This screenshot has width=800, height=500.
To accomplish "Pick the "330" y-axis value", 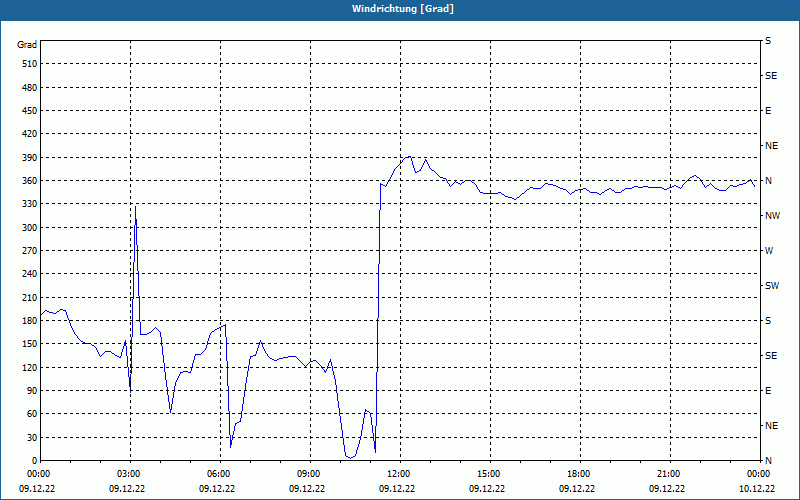I will (30, 204).
